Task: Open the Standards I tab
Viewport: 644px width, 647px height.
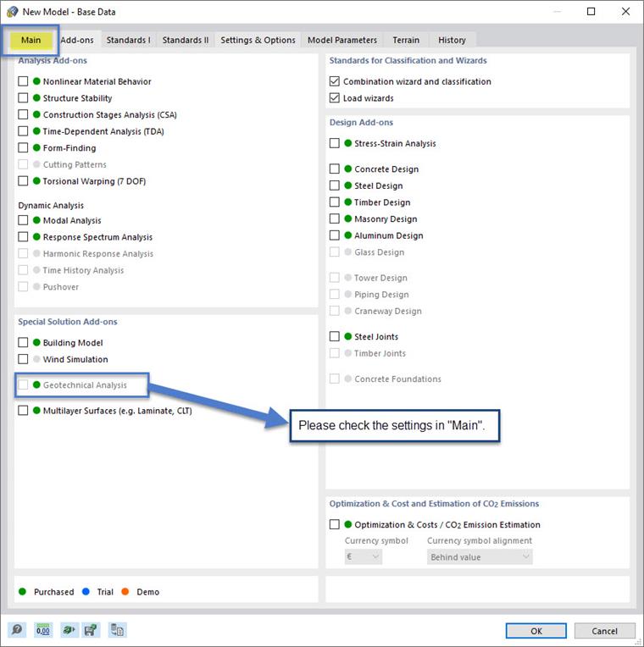Action: [129, 40]
